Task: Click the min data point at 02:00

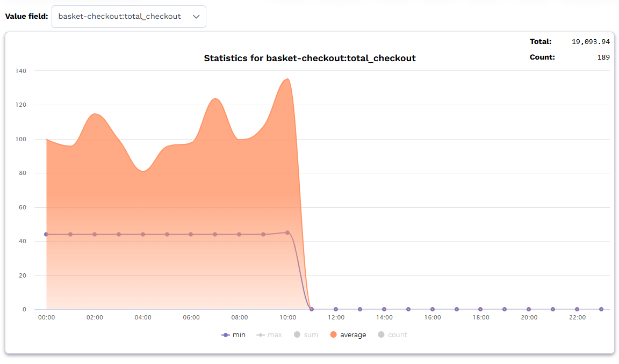Action: [95, 234]
